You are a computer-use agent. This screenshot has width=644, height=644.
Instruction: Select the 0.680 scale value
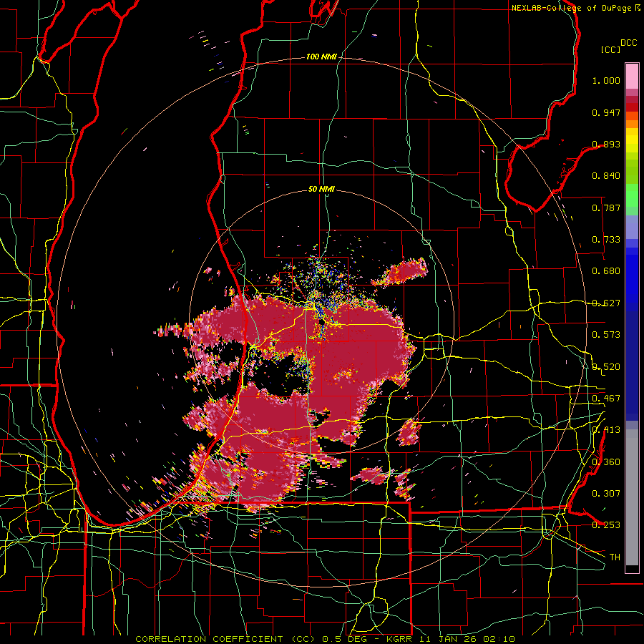click(606, 271)
